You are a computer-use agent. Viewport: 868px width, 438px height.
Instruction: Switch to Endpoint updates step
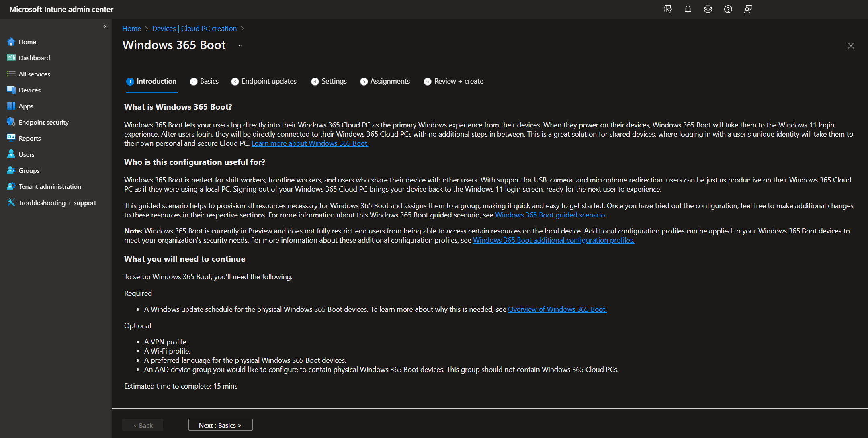264,81
